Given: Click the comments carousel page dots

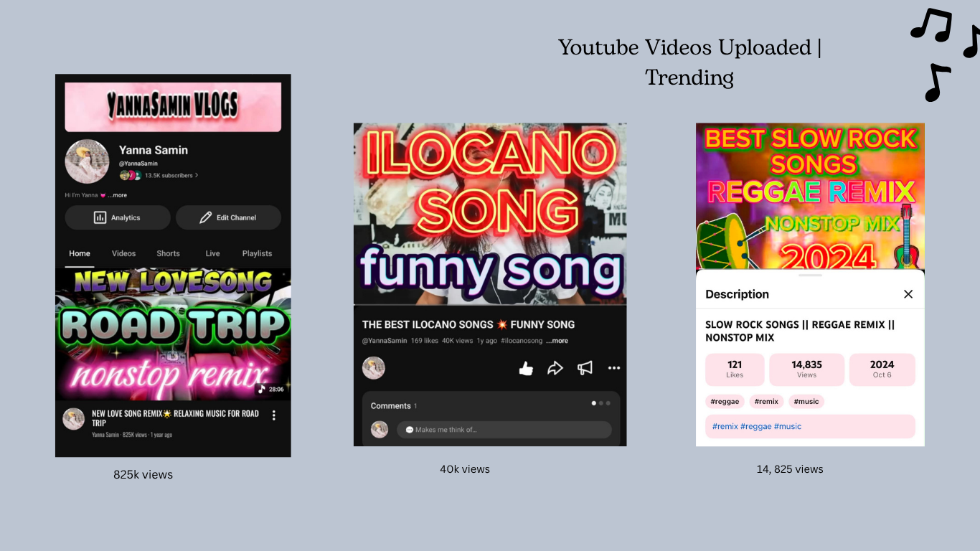Looking at the screenshot, I should [x=601, y=403].
